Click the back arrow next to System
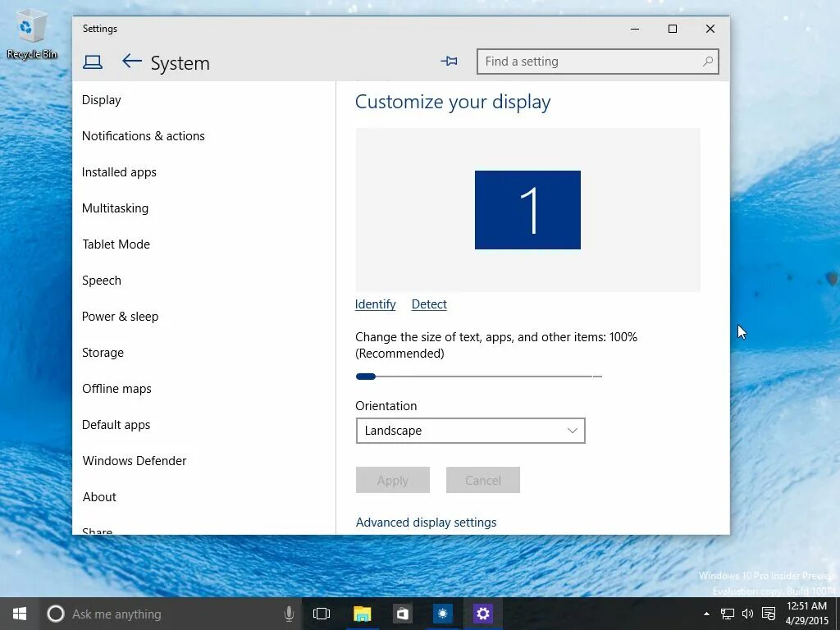840x630 pixels. (x=132, y=62)
